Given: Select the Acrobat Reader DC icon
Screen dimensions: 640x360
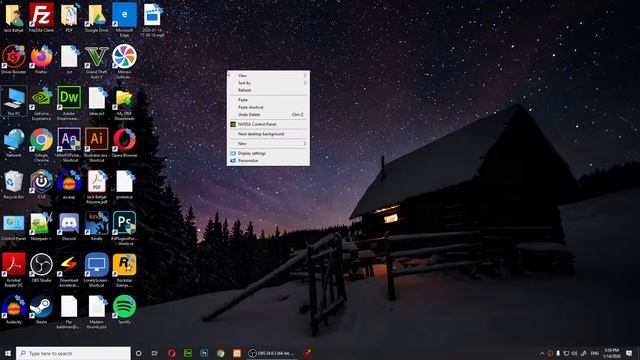Looking at the screenshot, I should (14, 270).
